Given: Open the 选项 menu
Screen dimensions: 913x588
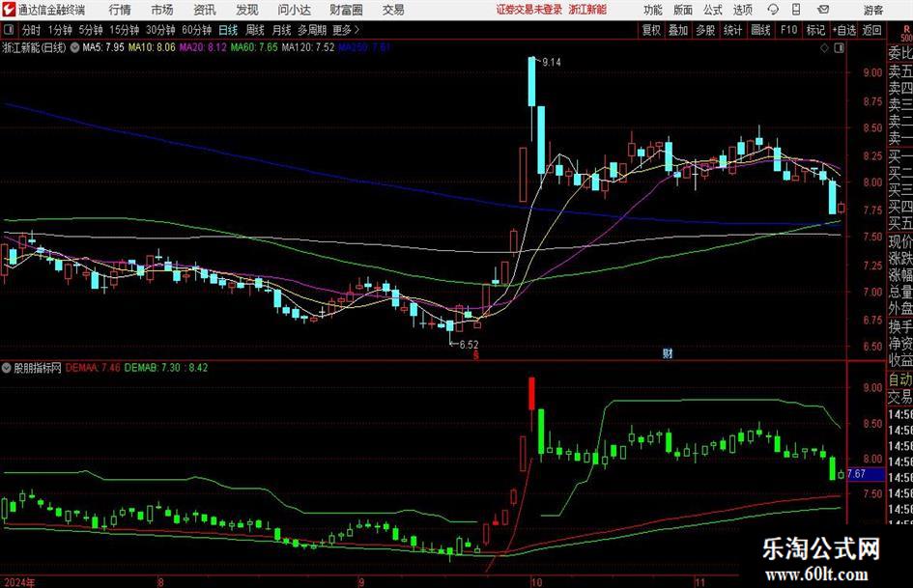Looking at the screenshot, I should click(742, 10).
